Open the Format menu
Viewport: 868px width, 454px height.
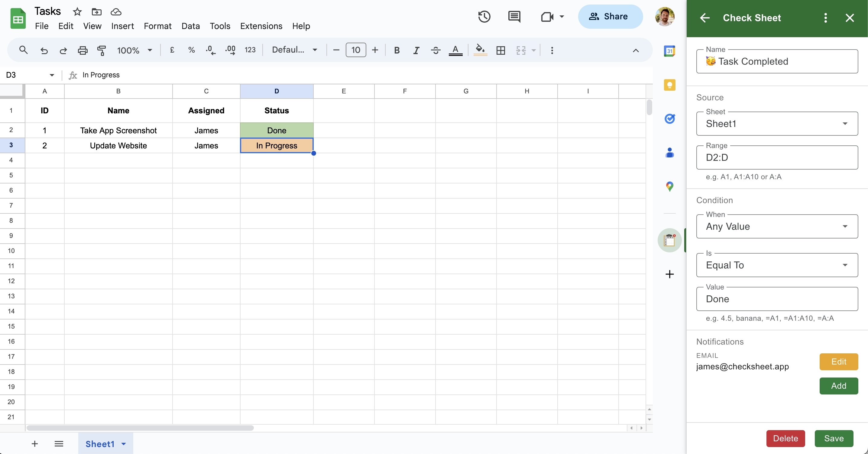point(157,26)
